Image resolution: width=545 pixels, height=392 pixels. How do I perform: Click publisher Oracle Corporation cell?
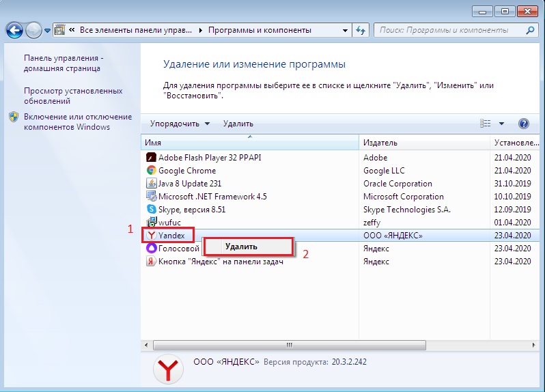click(x=397, y=183)
